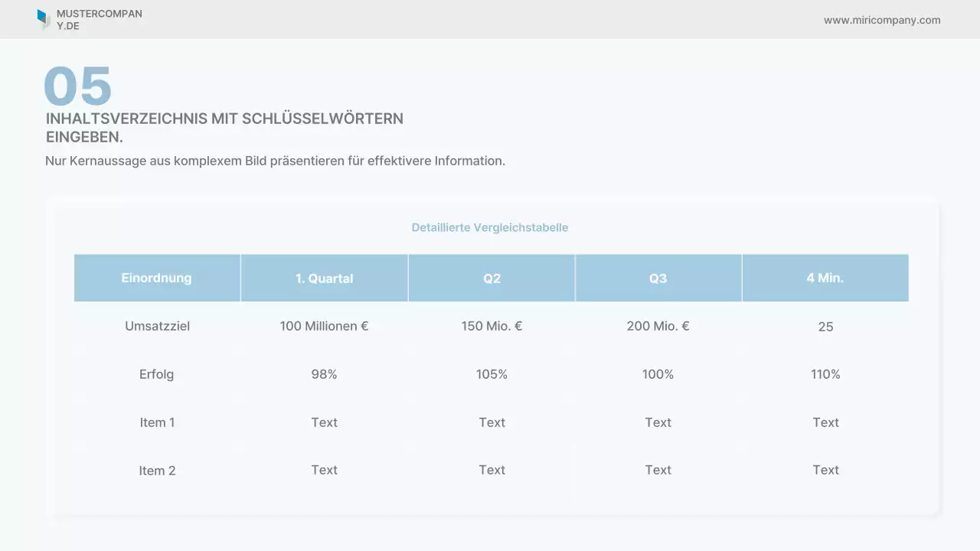Click the "200 Mio. €" Q3 value

658,326
